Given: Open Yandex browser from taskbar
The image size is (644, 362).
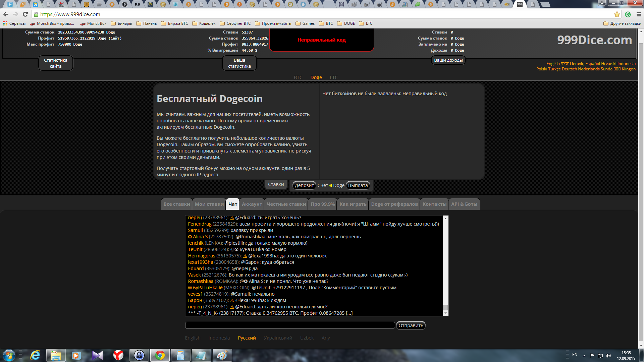Looking at the screenshot, I should 118,355.
